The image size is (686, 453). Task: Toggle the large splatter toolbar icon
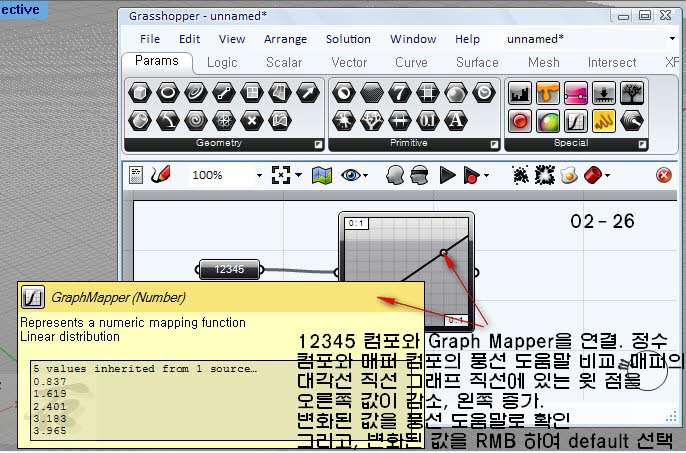[545, 175]
